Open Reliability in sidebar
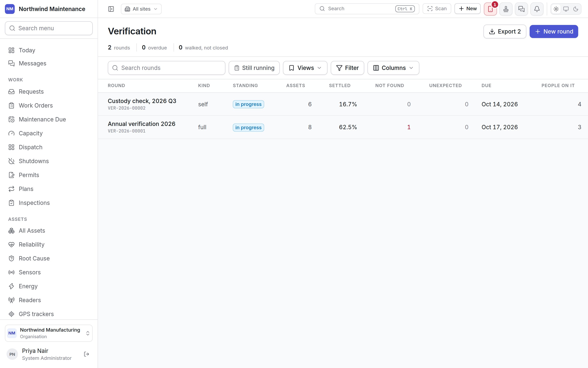The width and height of the screenshot is (588, 368). coord(49,244)
